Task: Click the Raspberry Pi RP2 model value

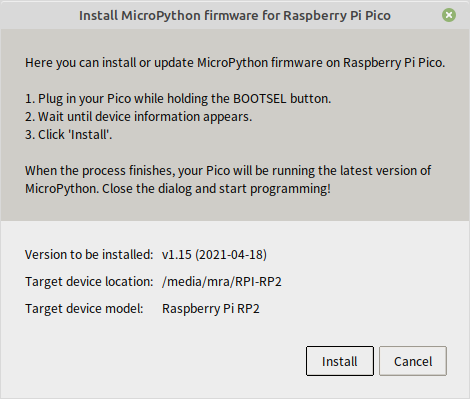Action: pos(211,309)
